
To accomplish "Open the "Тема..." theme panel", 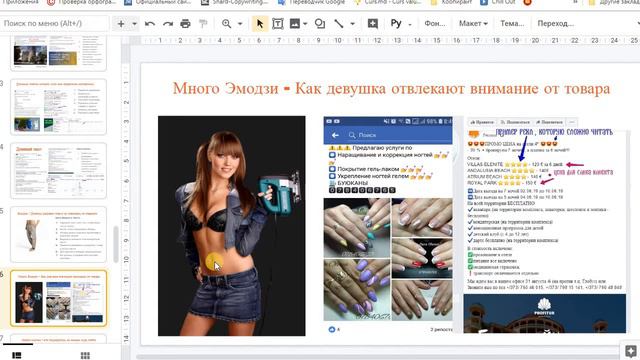I will coord(512,23).
